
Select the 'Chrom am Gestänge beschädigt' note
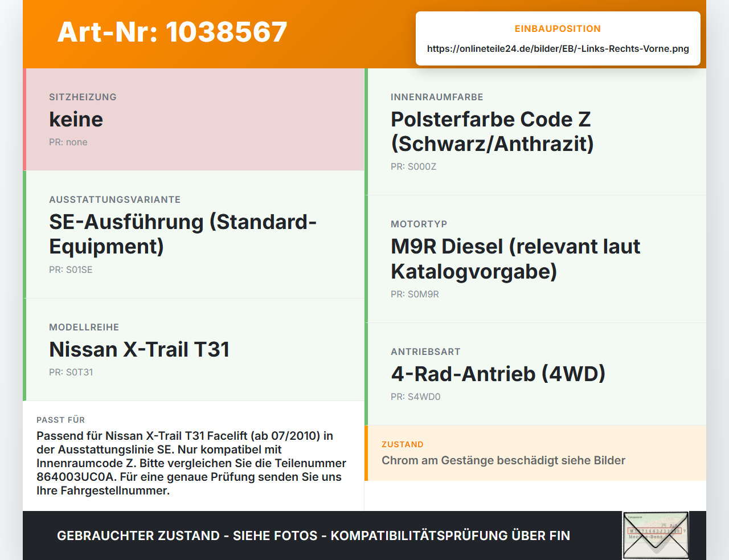503,460
